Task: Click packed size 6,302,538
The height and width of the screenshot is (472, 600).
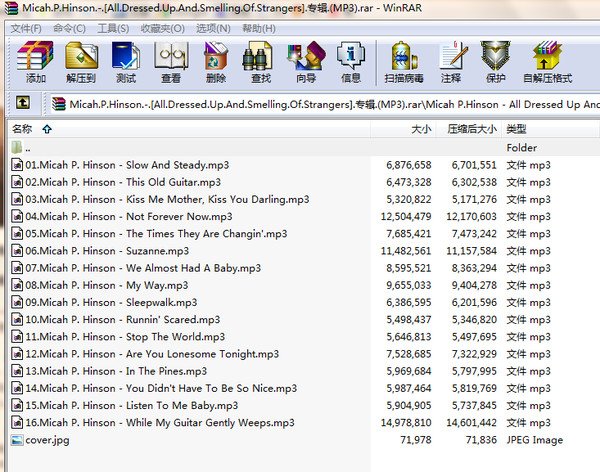Action: click(474, 182)
